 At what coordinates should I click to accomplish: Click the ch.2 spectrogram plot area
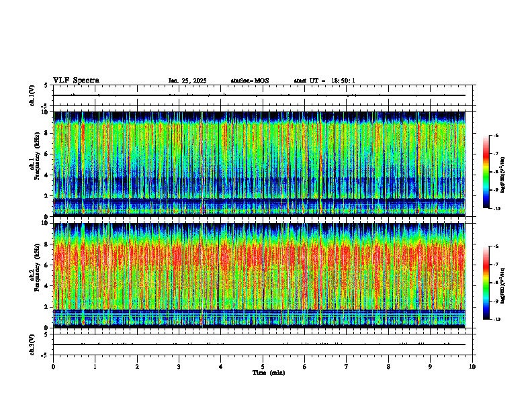(259, 275)
